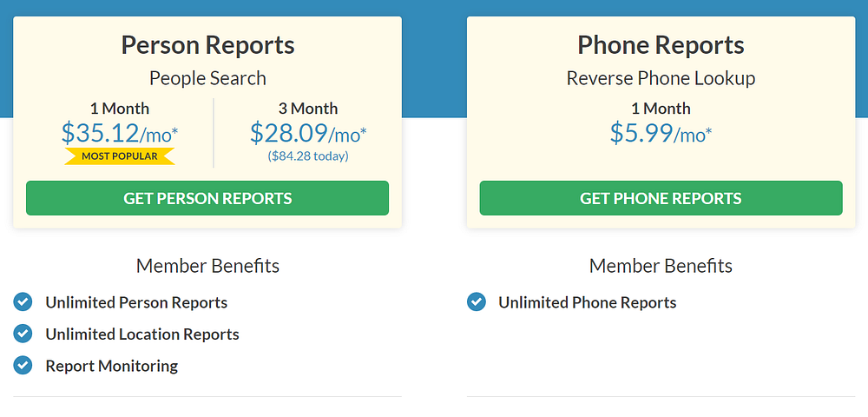Click the ($84.28 today) price note

click(x=308, y=156)
